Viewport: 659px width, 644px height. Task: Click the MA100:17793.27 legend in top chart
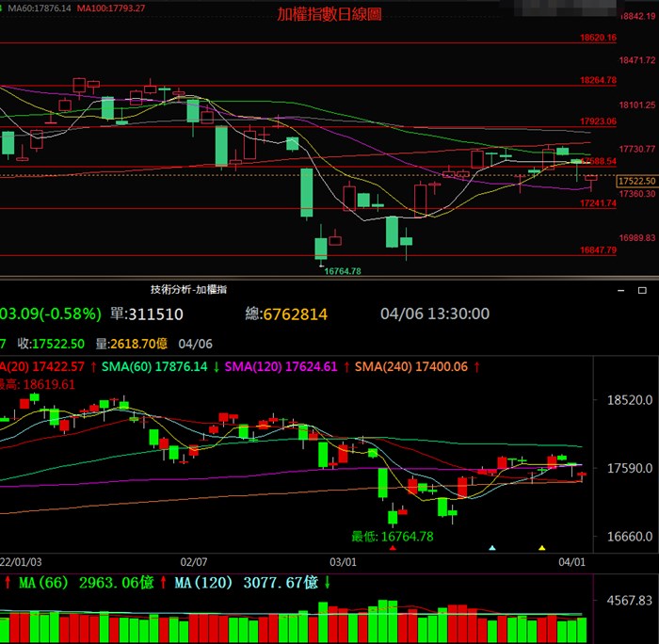[111, 8]
